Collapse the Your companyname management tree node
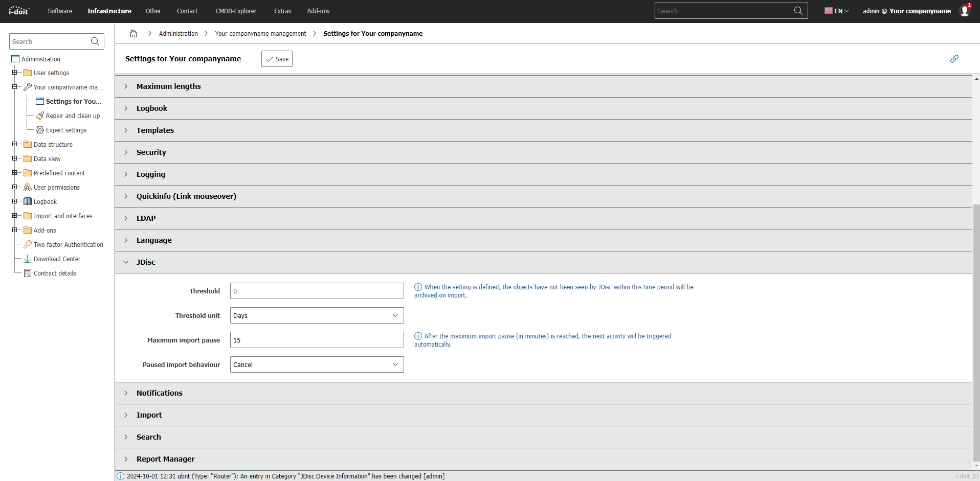 point(15,87)
